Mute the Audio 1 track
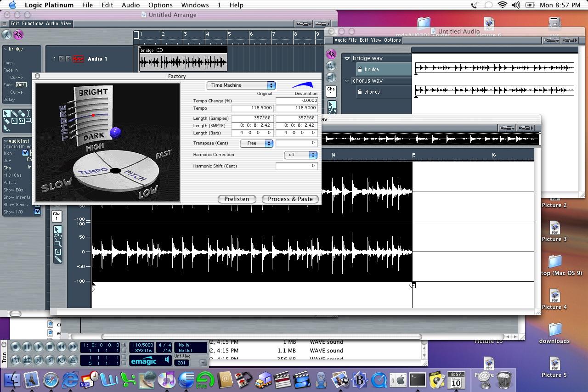This screenshot has width=588, height=392. (x=62, y=59)
